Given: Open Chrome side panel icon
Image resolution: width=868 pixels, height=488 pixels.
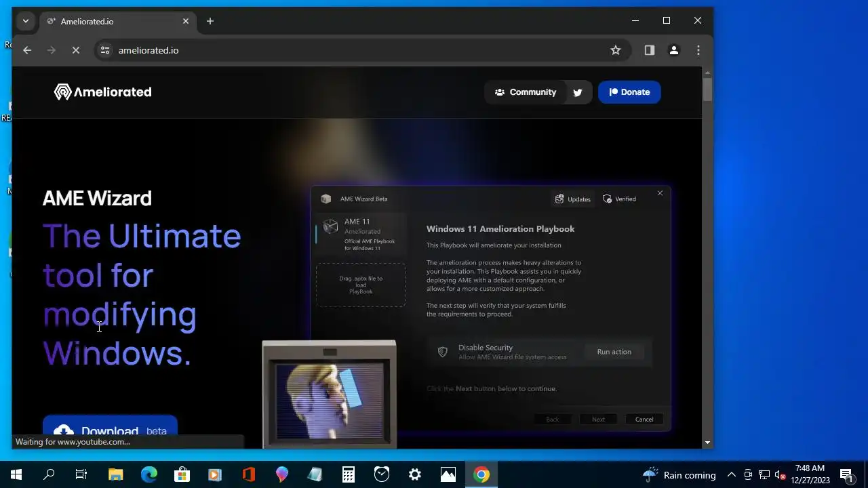Looking at the screenshot, I should (650, 50).
